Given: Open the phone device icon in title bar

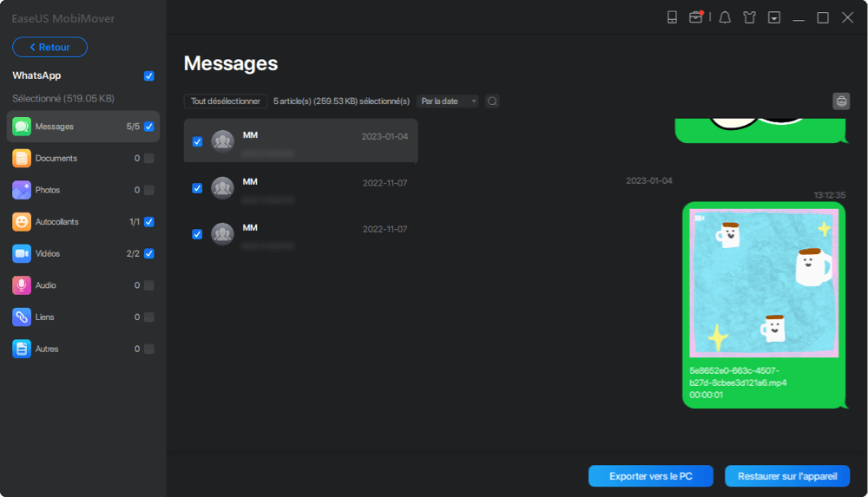Looking at the screenshot, I should (672, 17).
